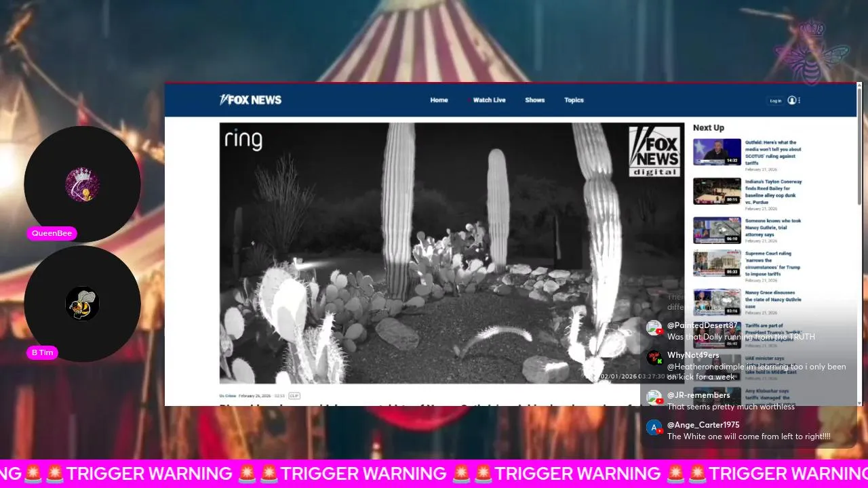The height and width of the screenshot is (488, 868).
Task: Click the @PaintedDesert87 chat avatar
Action: [654, 328]
